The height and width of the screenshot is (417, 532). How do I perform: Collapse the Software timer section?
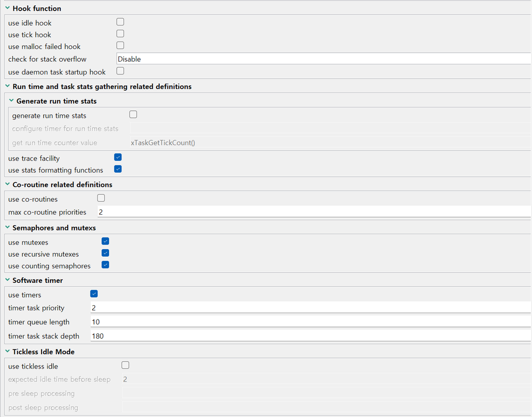pos(7,280)
